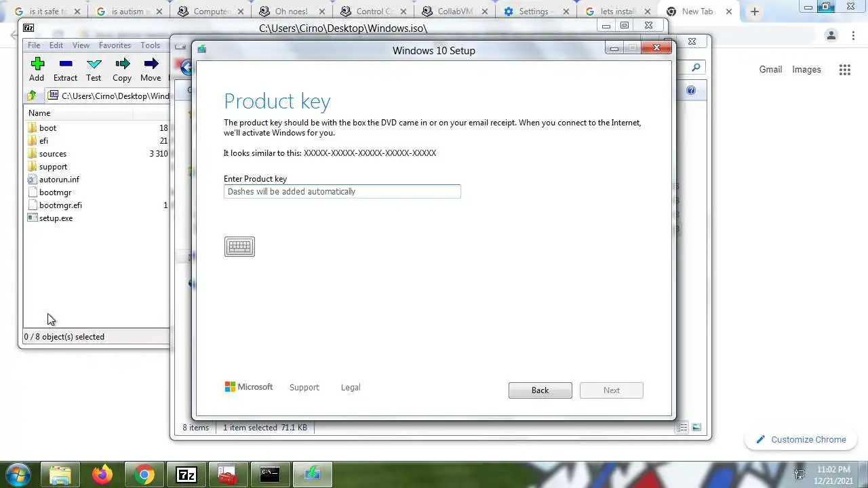This screenshot has width=868, height=488.
Task: Switch to Command Prompt in the taskbar
Action: click(x=270, y=474)
